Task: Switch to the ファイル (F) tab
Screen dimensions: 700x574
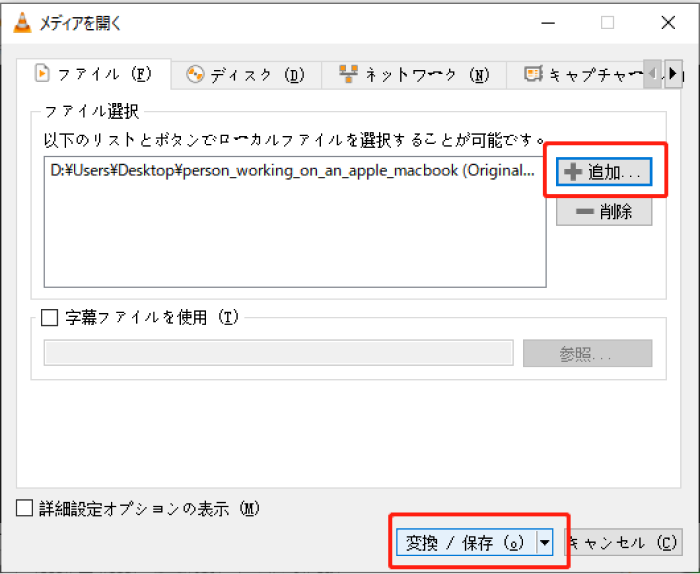Action: point(94,74)
